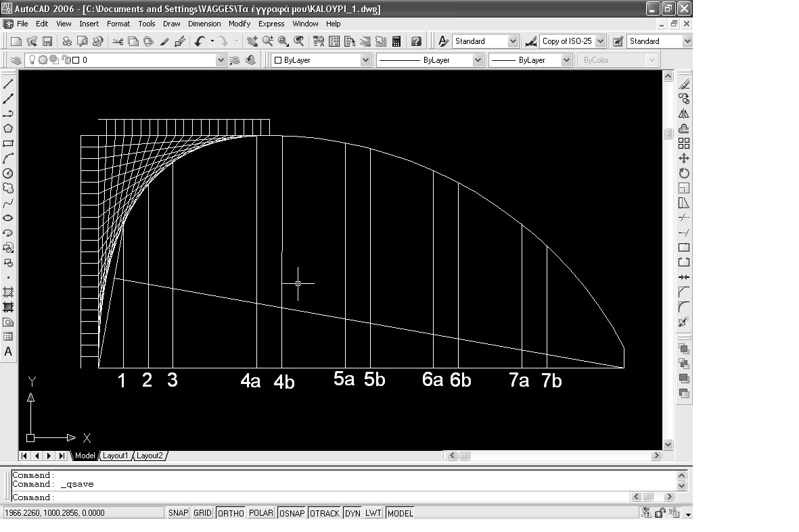Screen dimensions: 799x532
Task: Open the color control ByLayer swatch
Action: click(321, 60)
